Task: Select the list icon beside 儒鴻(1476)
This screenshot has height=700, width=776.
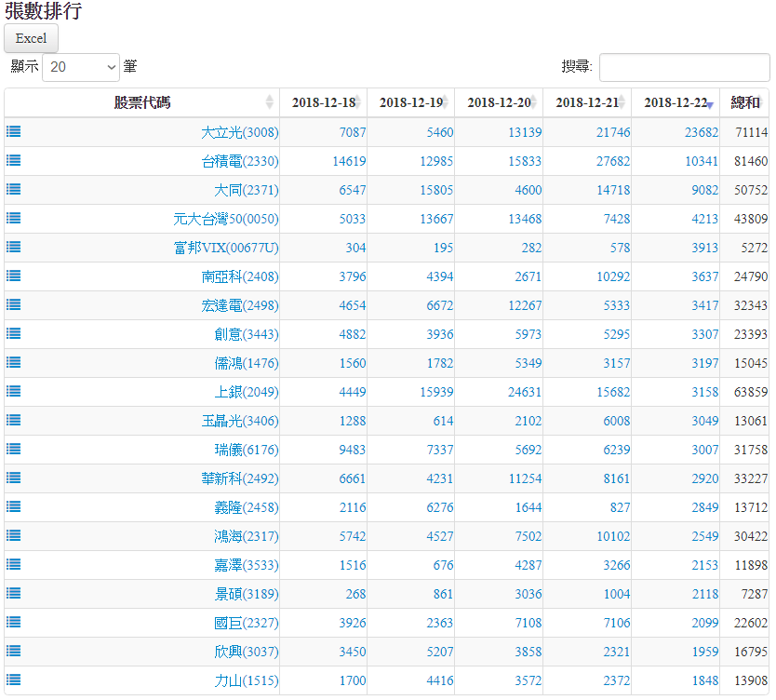Action: [x=14, y=363]
